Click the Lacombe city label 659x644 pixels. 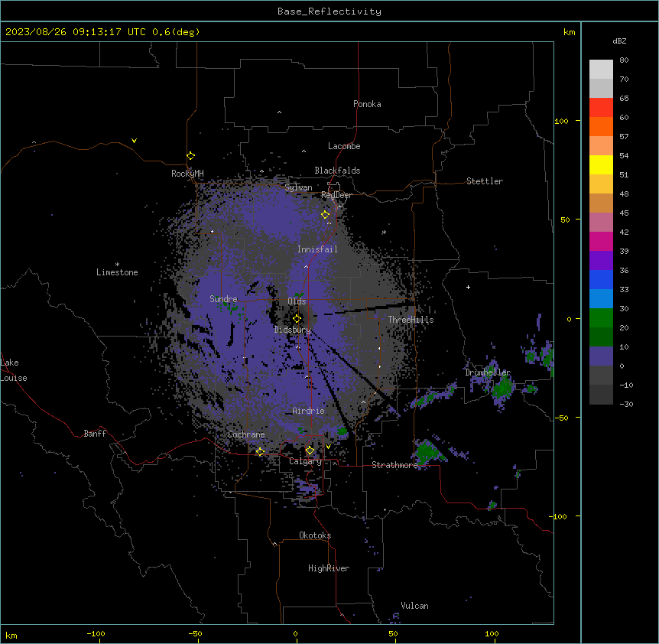[x=344, y=146]
